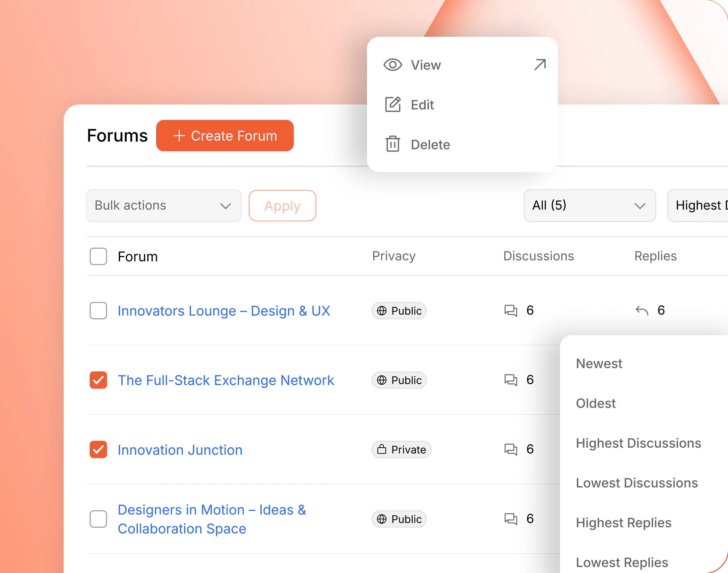The height and width of the screenshot is (573, 728).
Task: Choose Lowest Discussions sort option
Action: pos(637,483)
